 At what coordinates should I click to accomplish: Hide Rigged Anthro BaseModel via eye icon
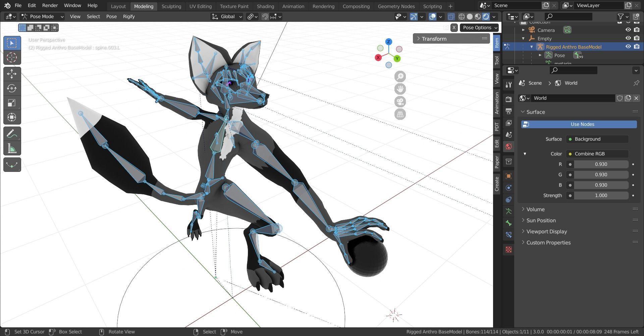pos(628,47)
